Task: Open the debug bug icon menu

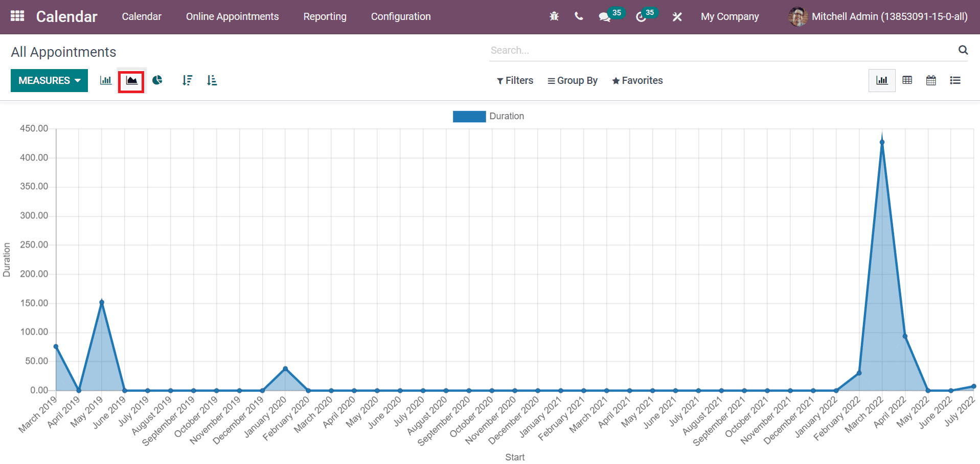Action: pos(554,16)
